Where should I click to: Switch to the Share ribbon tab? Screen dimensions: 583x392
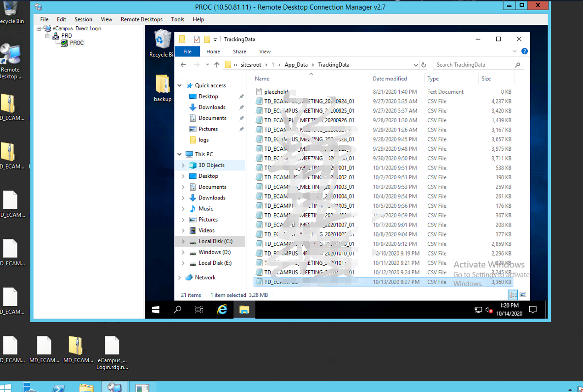pyautogui.click(x=239, y=51)
